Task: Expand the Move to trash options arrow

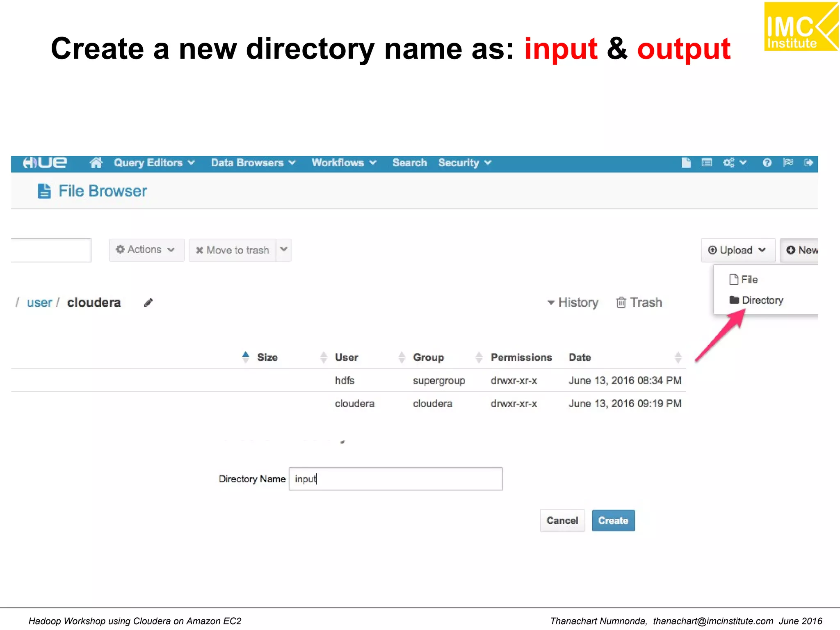Action: [284, 250]
